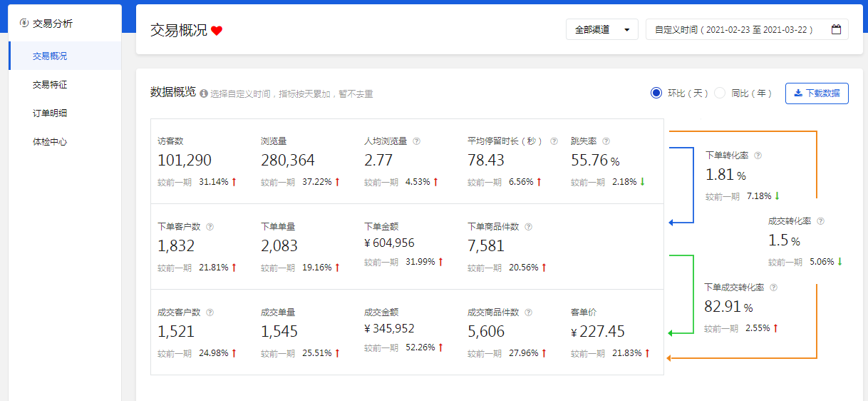
Task: Click help icon next to 下单转化率
Action: (758, 155)
